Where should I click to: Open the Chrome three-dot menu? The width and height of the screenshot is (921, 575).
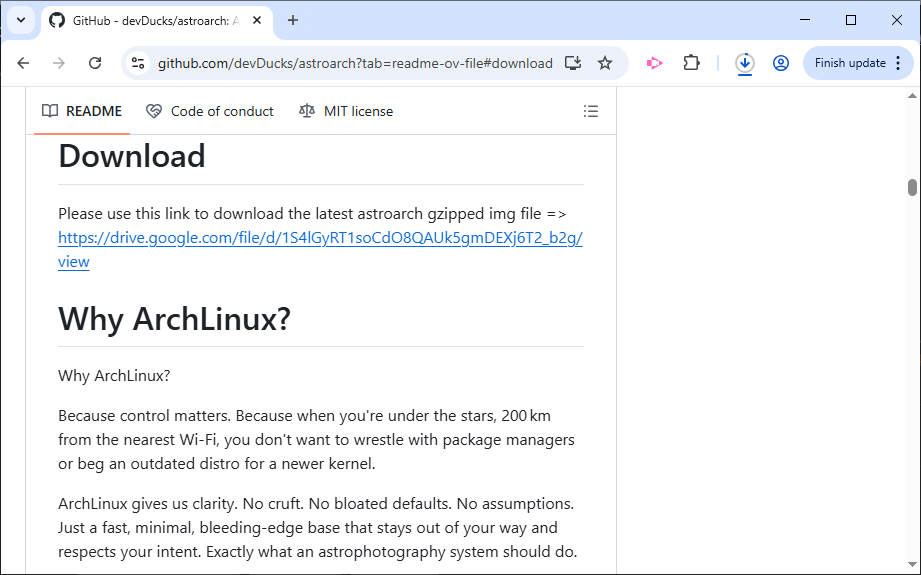(x=898, y=63)
